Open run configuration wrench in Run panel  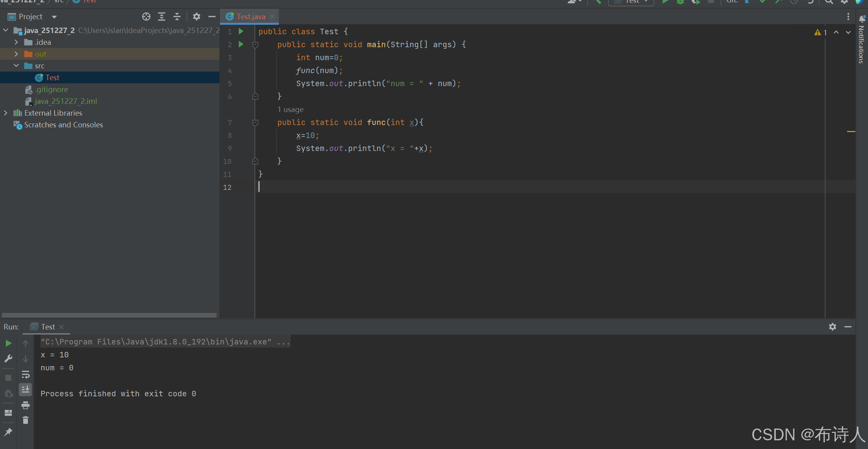point(8,359)
